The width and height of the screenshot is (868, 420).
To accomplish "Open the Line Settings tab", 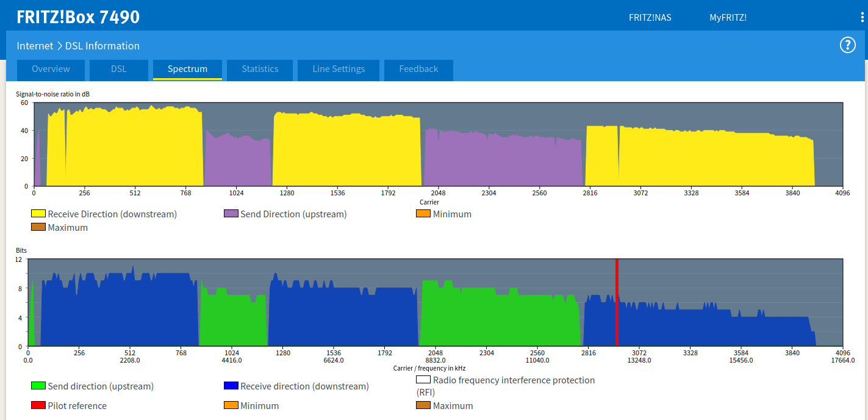I will coord(339,69).
